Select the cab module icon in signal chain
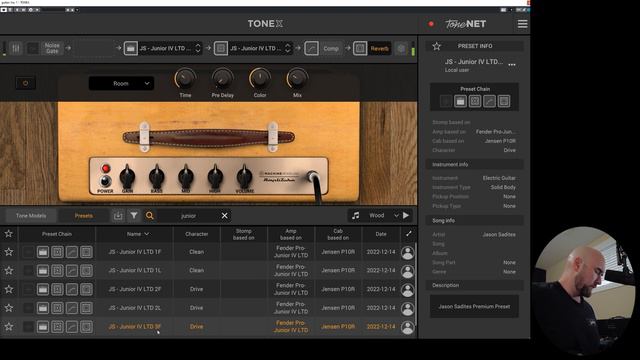 point(221,49)
